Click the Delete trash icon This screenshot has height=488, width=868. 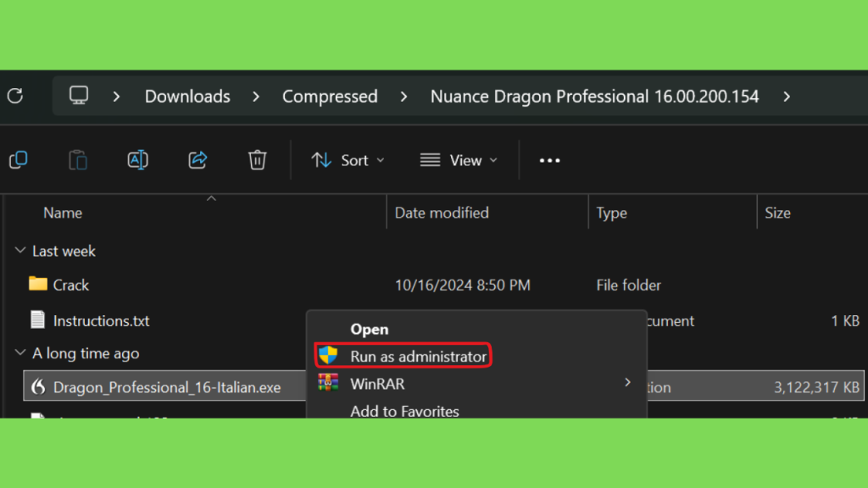(258, 160)
